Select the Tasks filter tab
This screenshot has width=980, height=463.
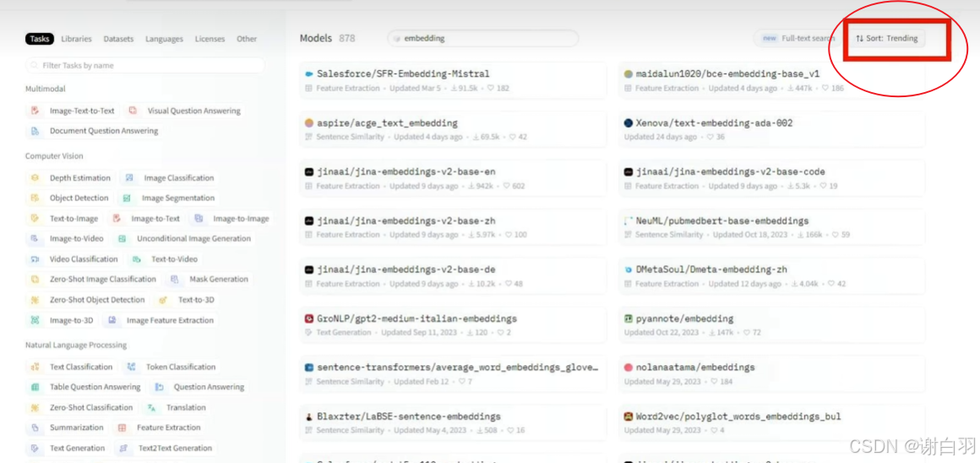coord(40,39)
